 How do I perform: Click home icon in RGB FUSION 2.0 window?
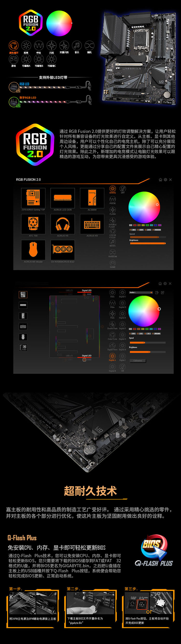coord(160,179)
